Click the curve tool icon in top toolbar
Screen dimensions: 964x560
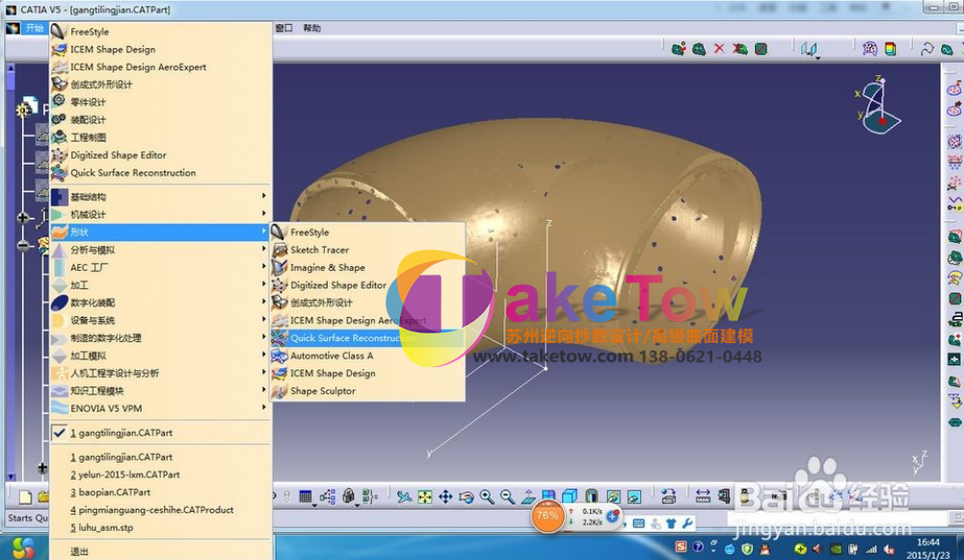(926, 48)
